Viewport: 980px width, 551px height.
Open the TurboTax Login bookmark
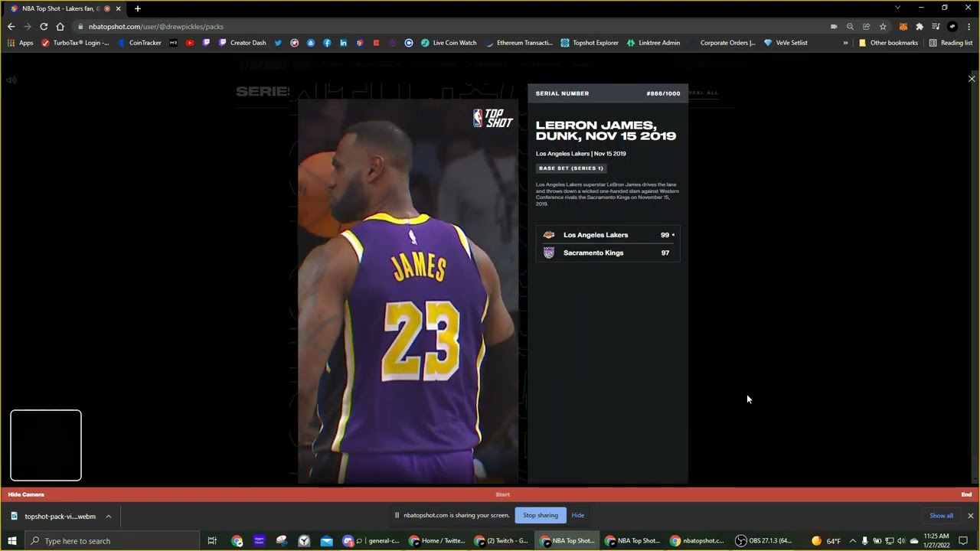[76, 43]
